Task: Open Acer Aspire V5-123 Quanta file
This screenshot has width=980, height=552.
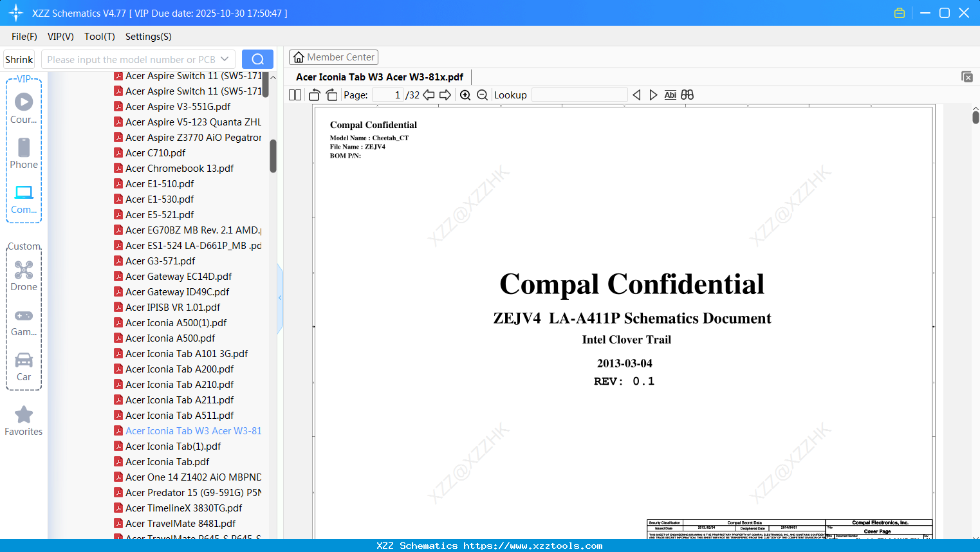Action: click(x=187, y=122)
